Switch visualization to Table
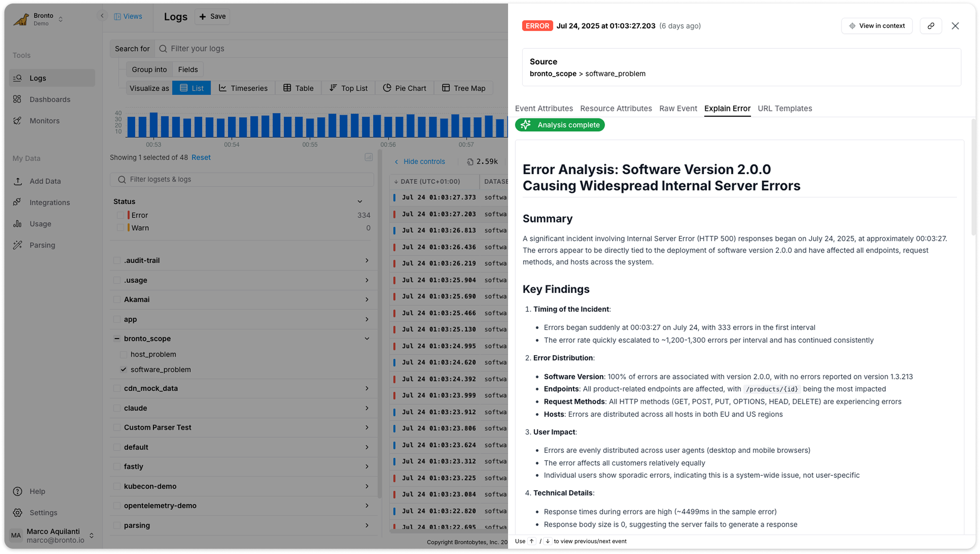The image size is (980, 554). click(299, 88)
